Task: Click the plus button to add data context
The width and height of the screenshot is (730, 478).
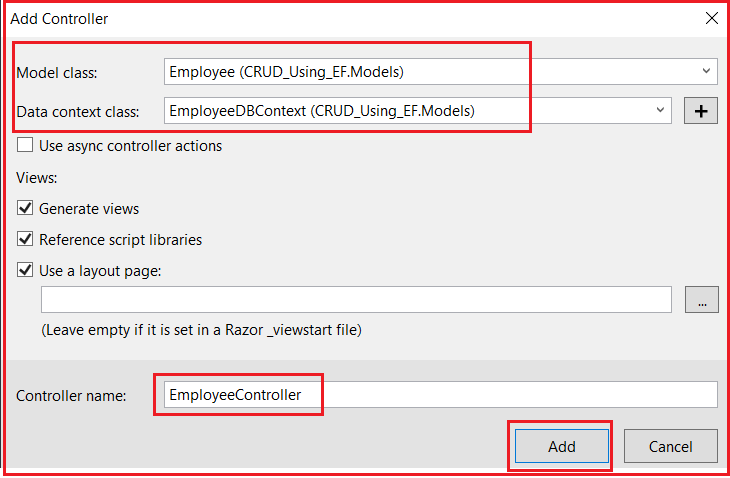Action: pos(700,111)
